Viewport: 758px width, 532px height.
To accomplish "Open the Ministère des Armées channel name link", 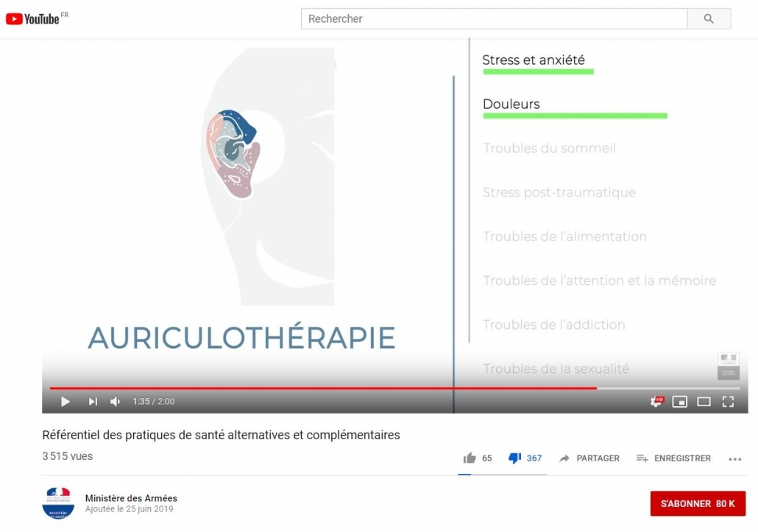I will [x=131, y=498].
